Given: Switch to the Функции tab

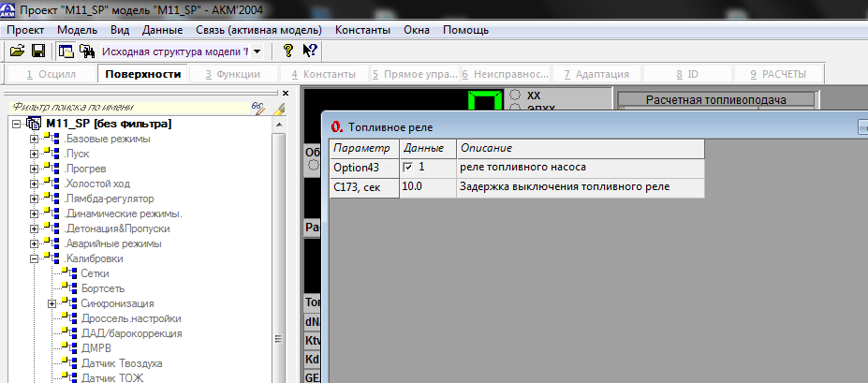Looking at the screenshot, I should (232, 74).
